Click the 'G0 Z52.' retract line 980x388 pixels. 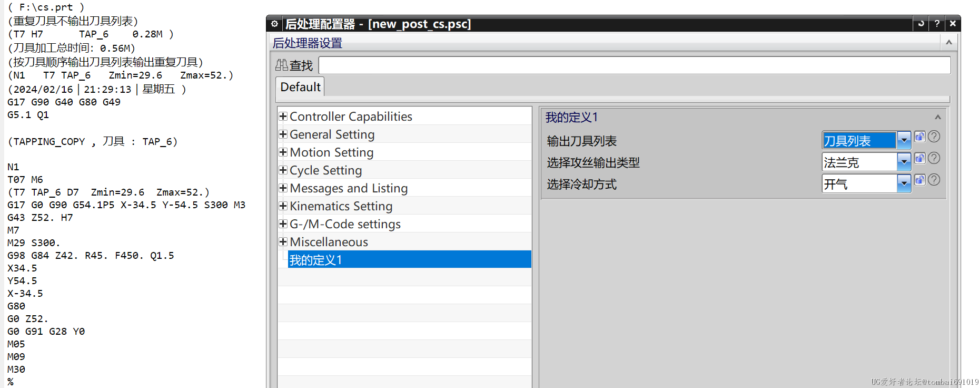[28, 318]
